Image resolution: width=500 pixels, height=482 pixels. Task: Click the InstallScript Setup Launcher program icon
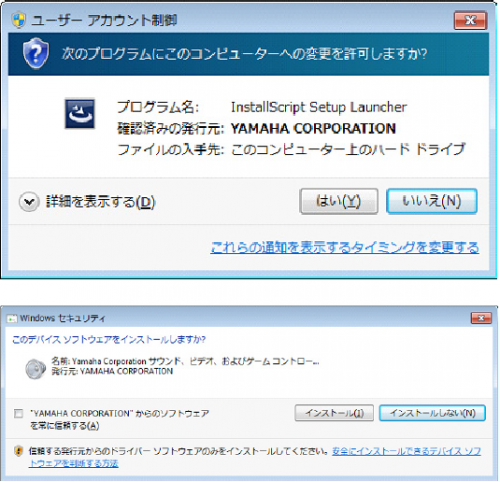click(x=80, y=114)
